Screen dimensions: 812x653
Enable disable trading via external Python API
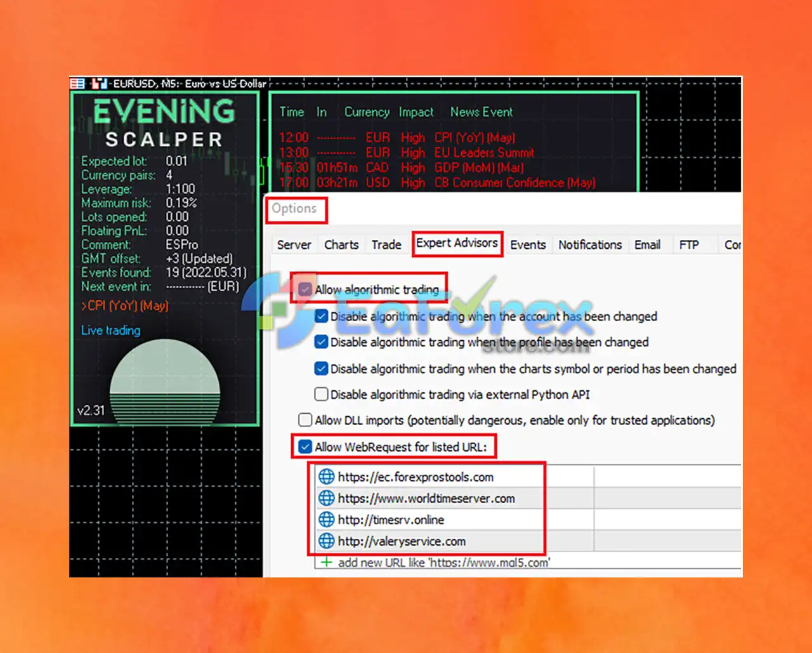[x=322, y=395]
